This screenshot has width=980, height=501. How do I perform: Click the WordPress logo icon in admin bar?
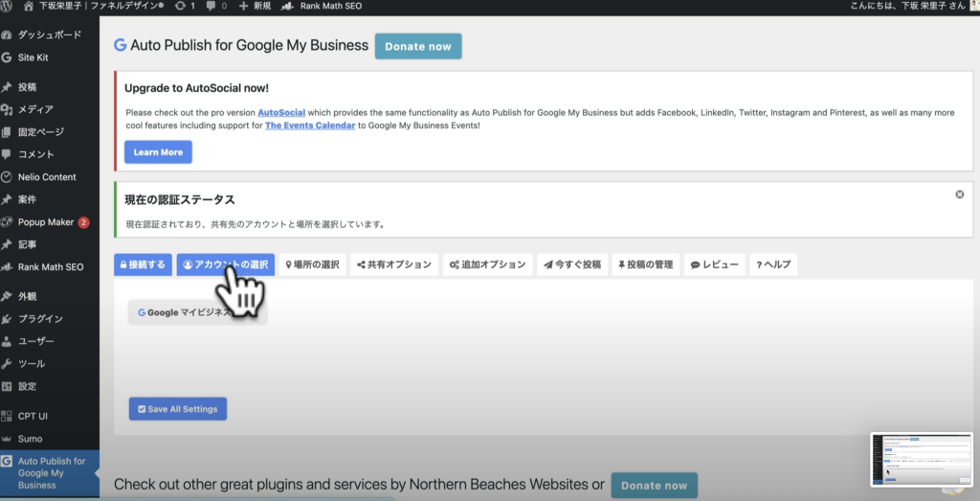[x=10, y=6]
